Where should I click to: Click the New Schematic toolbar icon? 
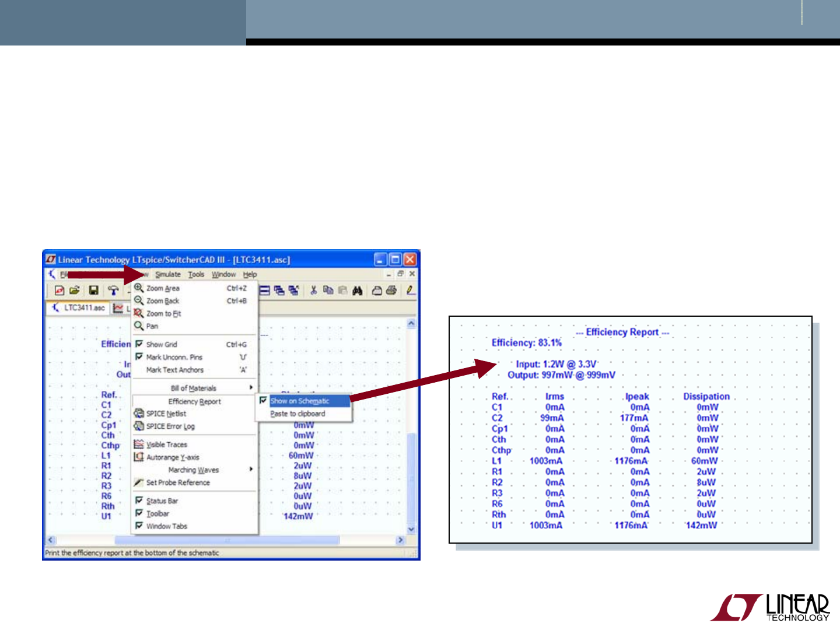tap(59, 290)
